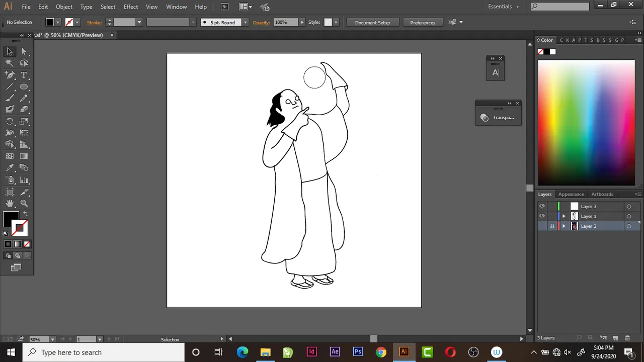Open the File menu
Image resolution: width=644 pixels, height=362 pixels.
click(x=26, y=7)
